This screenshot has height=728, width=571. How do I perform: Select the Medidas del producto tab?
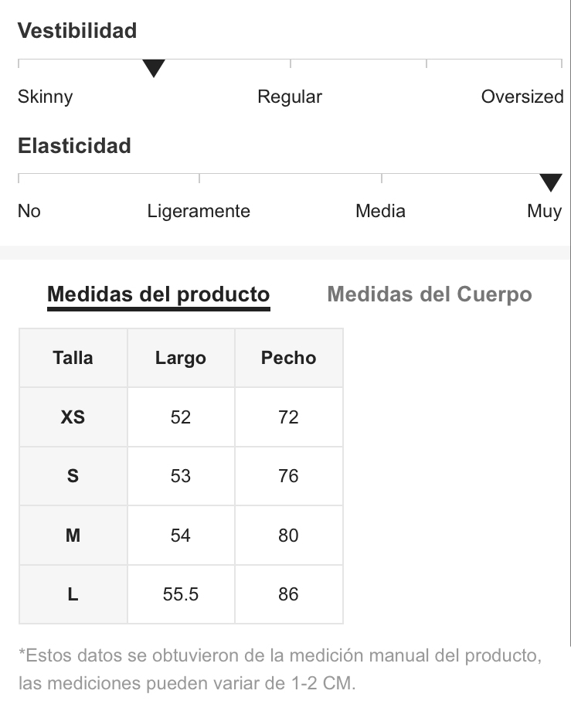coord(158,295)
